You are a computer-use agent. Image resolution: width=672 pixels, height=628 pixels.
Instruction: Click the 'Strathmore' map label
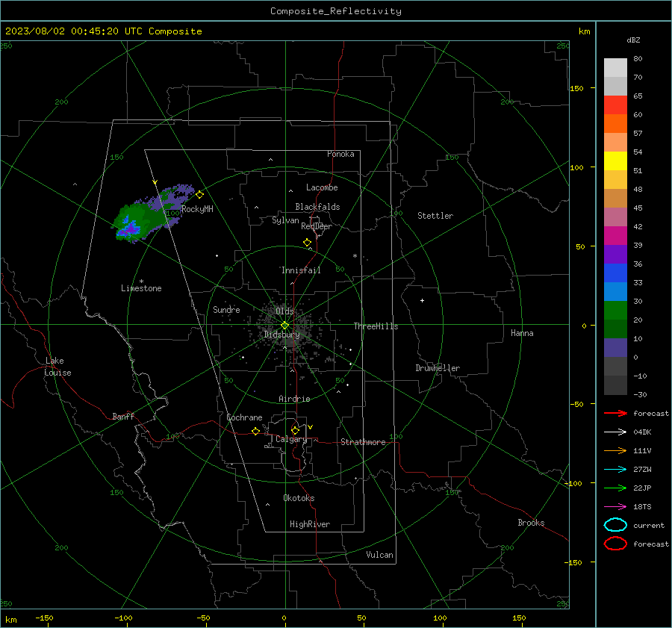click(x=363, y=442)
